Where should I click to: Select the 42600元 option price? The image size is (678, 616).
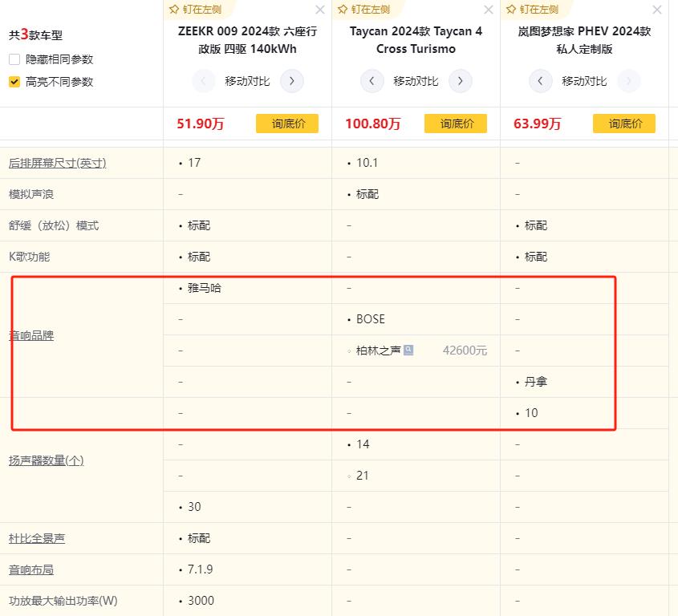point(465,351)
